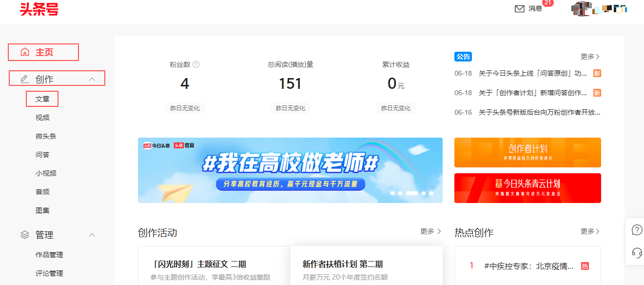The height and width of the screenshot is (285, 644).
Task: Select 文章 in the creation menu
Action: pos(42,99)
